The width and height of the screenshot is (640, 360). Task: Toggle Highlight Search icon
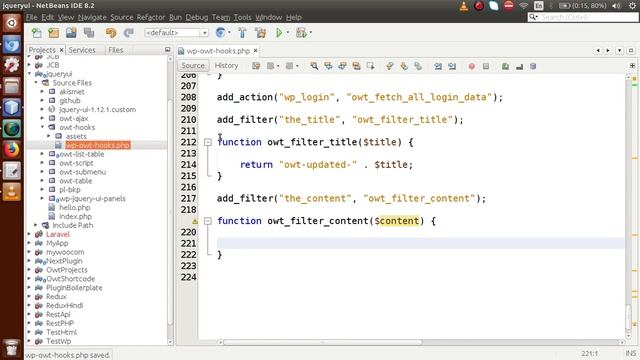356,66
